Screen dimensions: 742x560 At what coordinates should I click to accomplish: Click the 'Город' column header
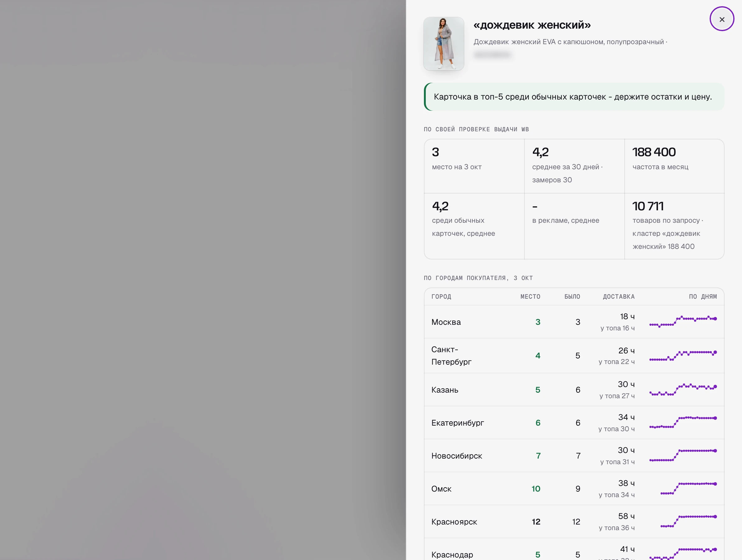click(441, 296)
